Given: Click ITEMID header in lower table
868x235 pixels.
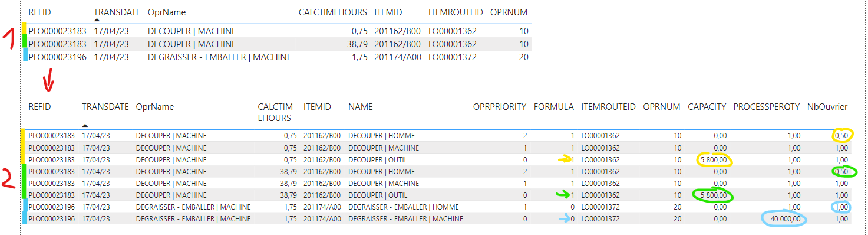Looking at the screenshot, I should [317, 107].
